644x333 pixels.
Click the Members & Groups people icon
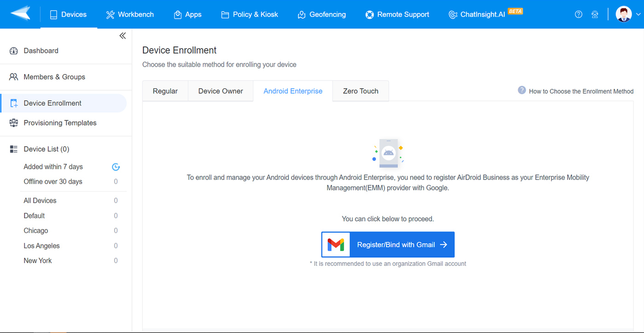coord(14,77)
